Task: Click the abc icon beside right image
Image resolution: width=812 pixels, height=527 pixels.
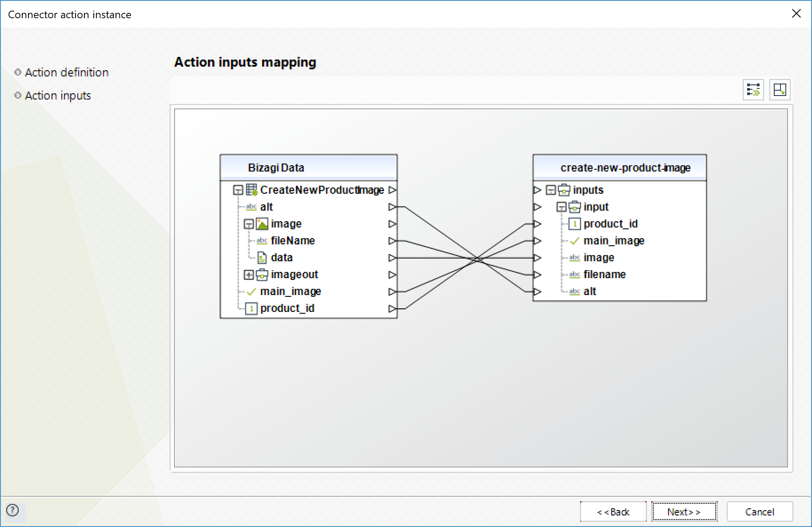Action: tap(574, 257)
